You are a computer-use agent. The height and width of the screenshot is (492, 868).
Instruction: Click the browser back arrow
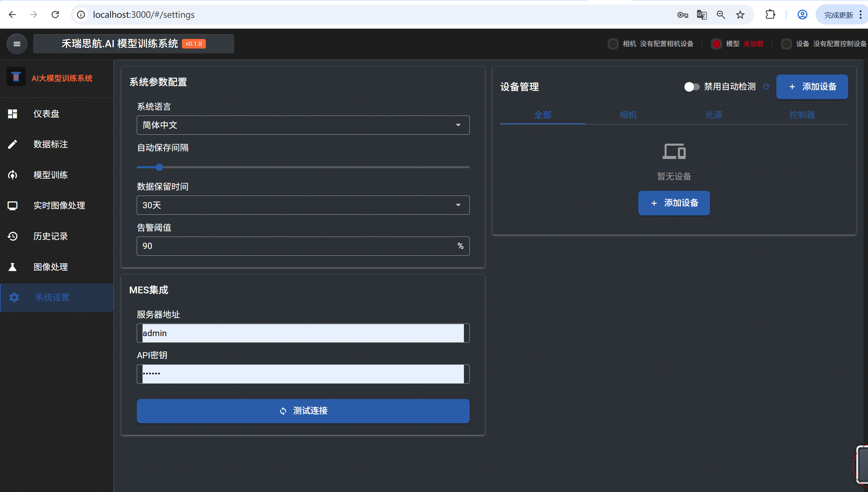pos(12,15)
